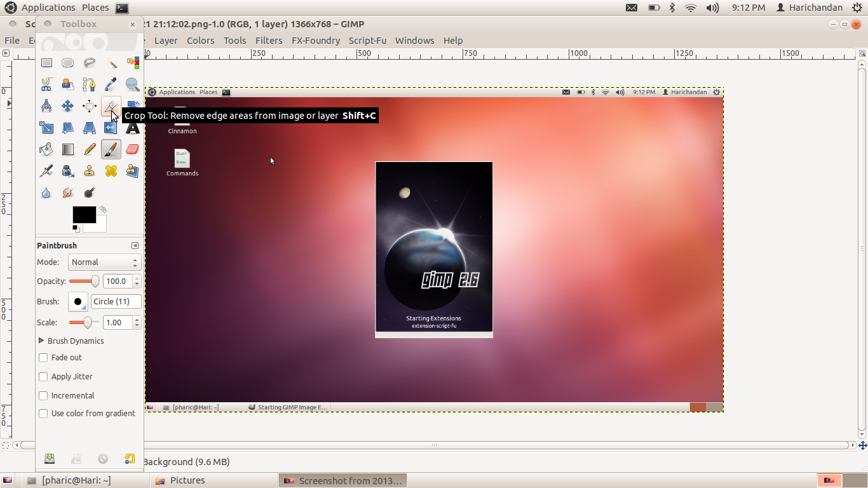Viewport: 868px width, 488px height.
Task: Activate the Heal tool
Action: point(111,170)
